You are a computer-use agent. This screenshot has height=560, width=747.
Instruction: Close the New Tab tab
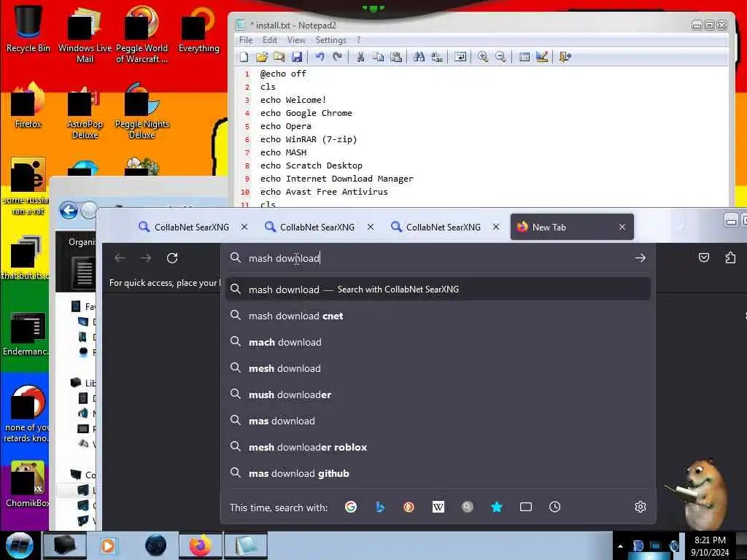(622, 227)
